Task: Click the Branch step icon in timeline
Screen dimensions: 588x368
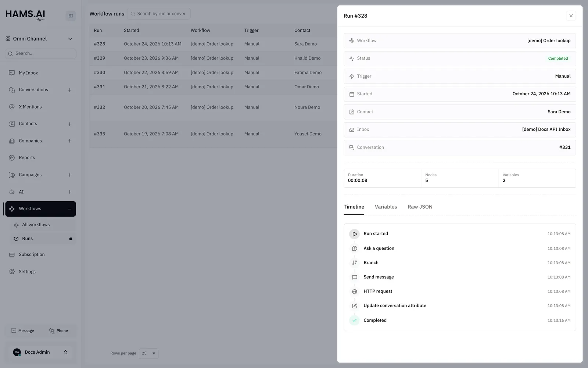Action: [x=354, y=263]
